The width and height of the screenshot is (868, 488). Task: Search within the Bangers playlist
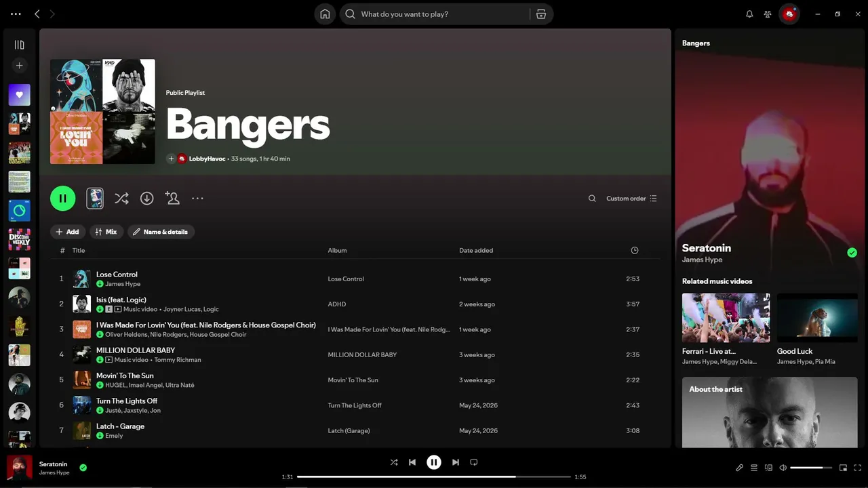coord(592,199)
